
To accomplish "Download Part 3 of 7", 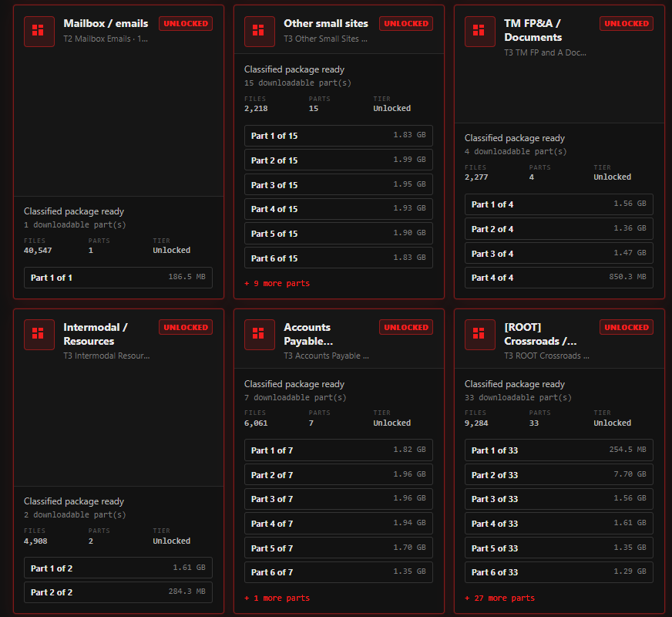I will click(x=338, y=499).
